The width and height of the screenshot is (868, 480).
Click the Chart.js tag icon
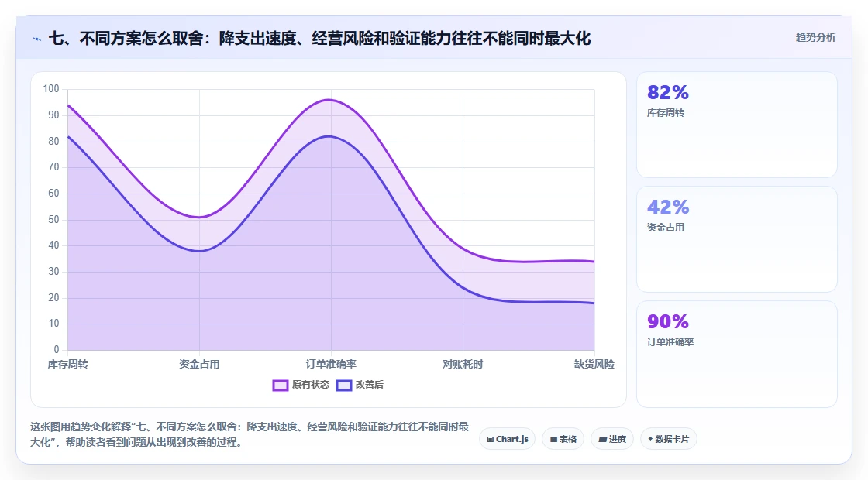coord(490,440)
